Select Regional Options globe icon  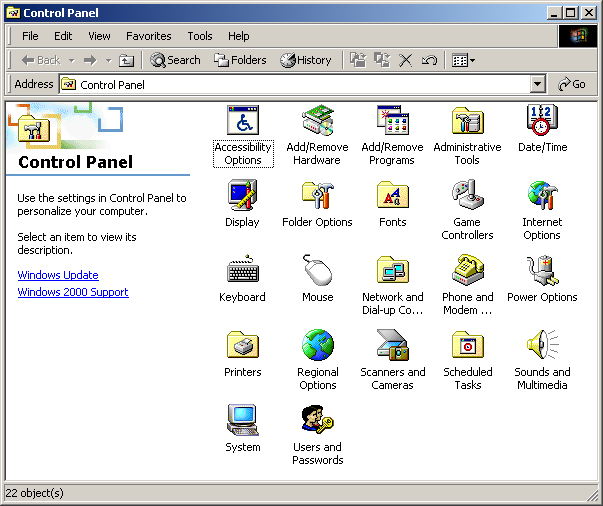tap(318, 345)
